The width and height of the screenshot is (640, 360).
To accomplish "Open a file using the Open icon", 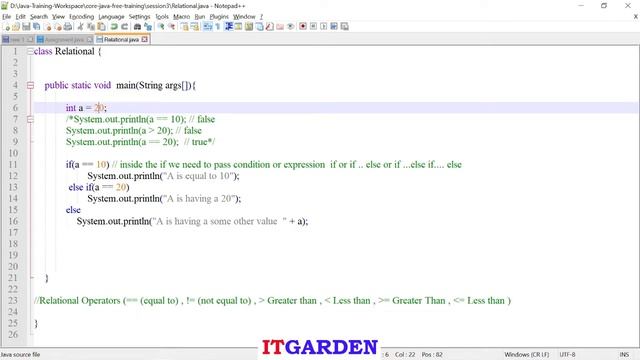I will pos(16,27).
